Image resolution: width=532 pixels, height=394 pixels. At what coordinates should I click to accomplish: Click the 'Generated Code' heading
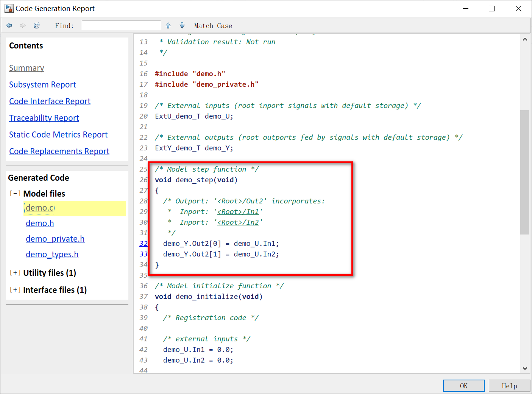point(39,178)
